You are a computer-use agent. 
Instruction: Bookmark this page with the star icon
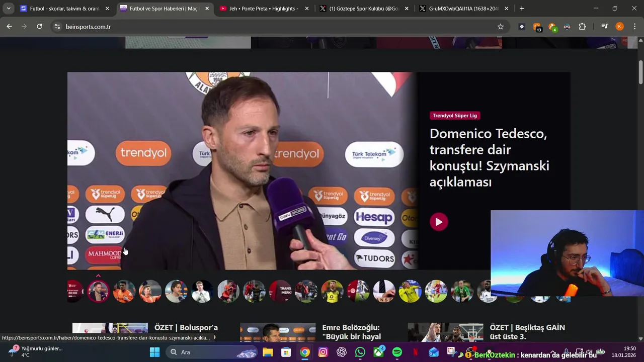(x=500, y=27)
